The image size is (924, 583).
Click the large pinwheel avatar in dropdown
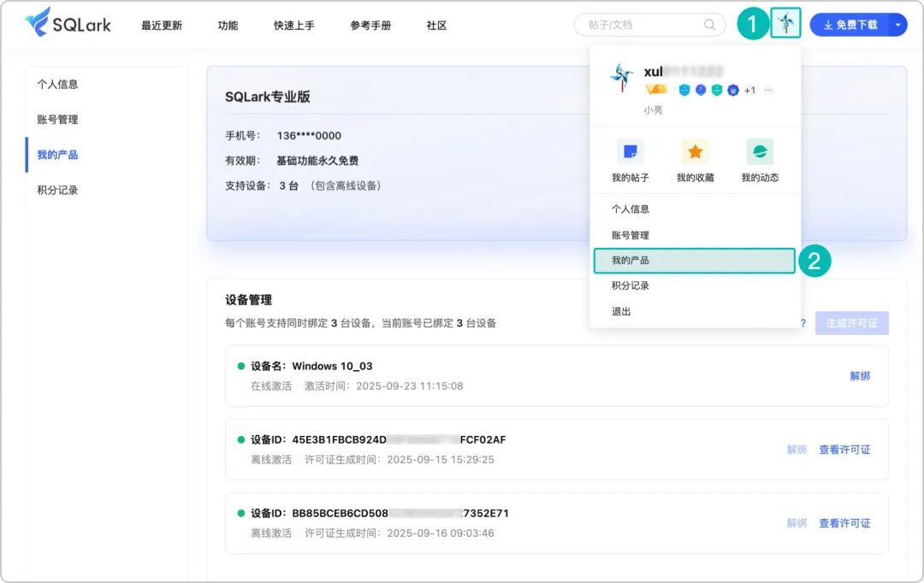tap(621, 78)
